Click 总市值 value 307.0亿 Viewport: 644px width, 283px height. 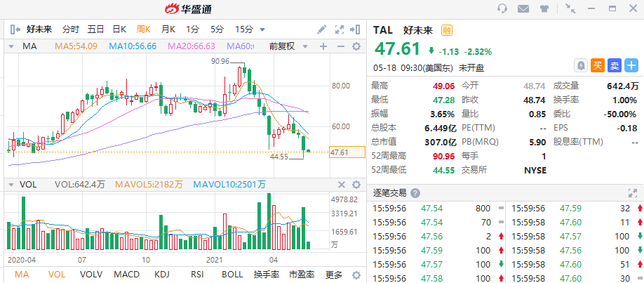(x=441, y=142)
